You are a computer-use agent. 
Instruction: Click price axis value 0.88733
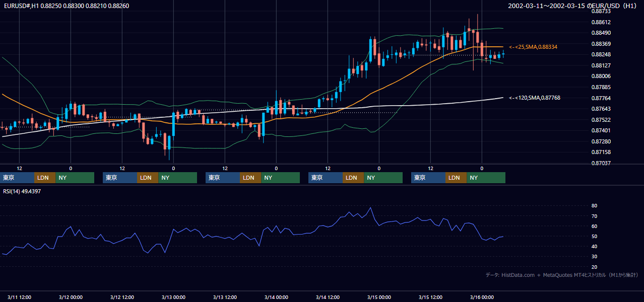click(602, 11)
